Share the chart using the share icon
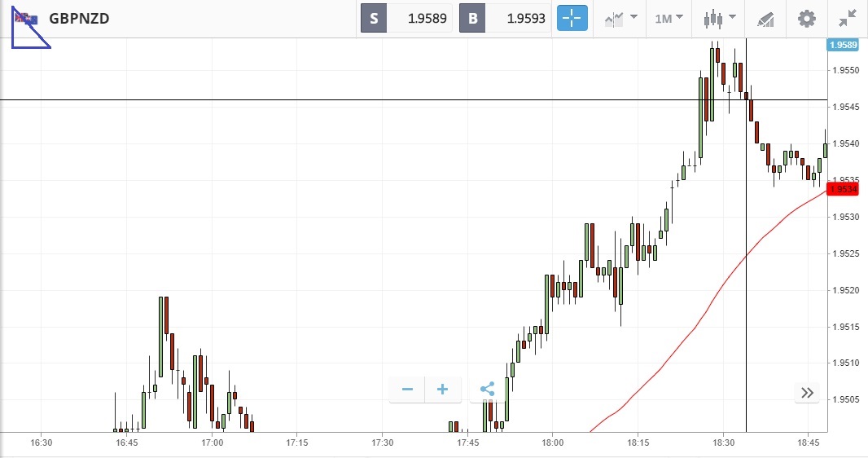This screenshot has height=458, width=868. tap(487, 390)
